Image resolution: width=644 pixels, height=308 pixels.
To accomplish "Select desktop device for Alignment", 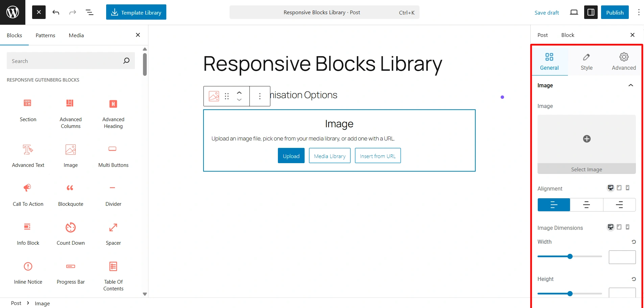I will point(611,188).
